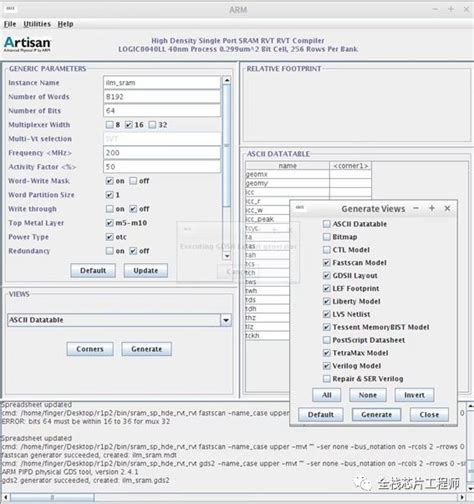Toggle Word Partition Size 1 checkbox
This screenshot has width=474, height=504.
coord(110,195)
